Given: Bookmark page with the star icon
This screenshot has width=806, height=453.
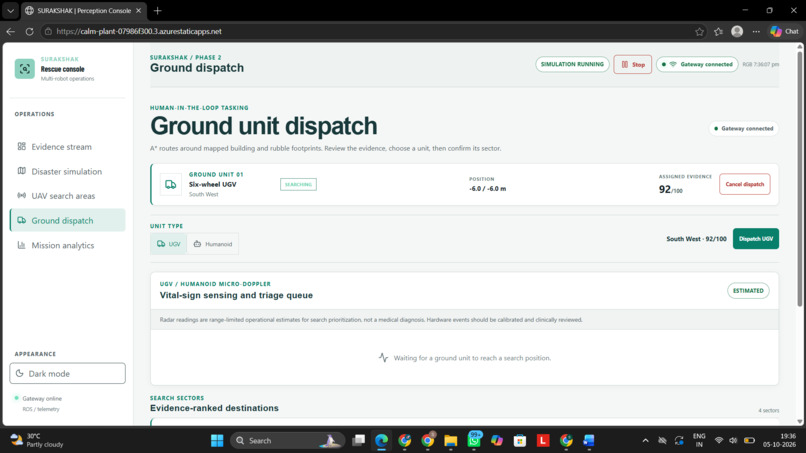Looking at the screenshot, I should point(699,31).
